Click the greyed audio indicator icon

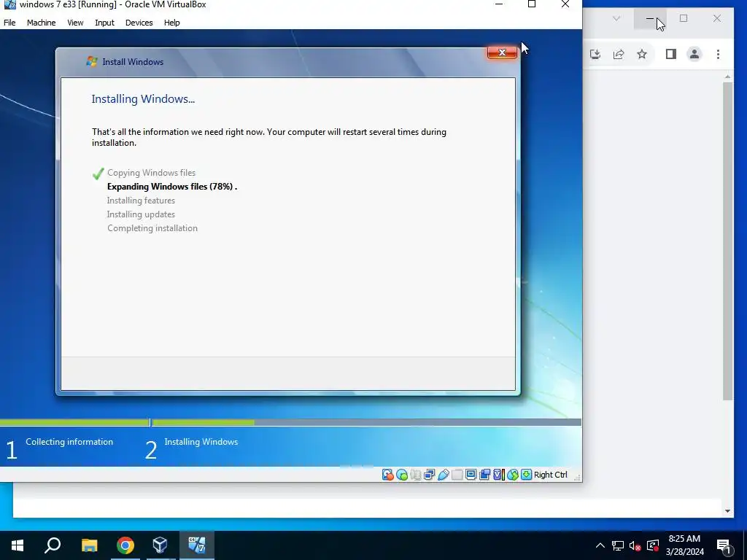tap(415, 475)
